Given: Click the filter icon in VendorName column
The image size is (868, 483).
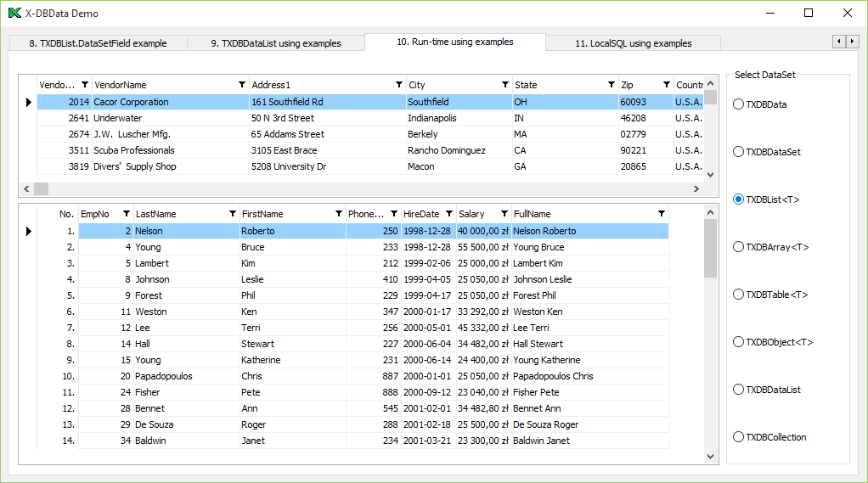Looking at the screenshot, I should 242,85.
